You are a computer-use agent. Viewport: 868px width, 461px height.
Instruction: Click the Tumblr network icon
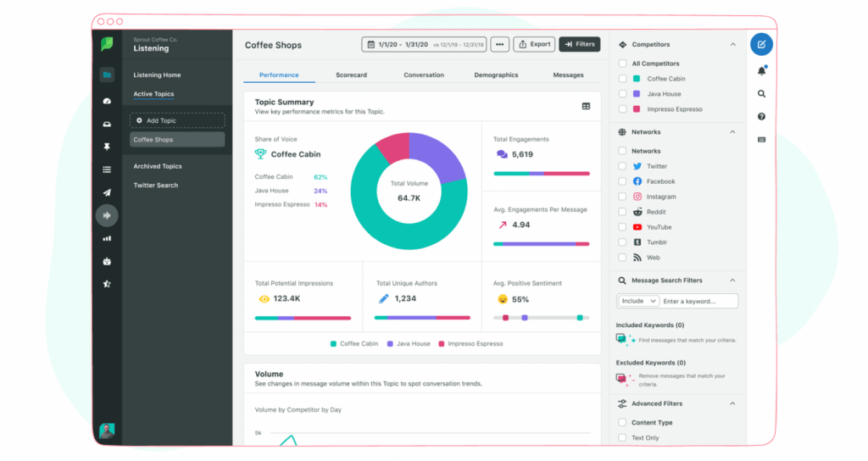point(637,242)
